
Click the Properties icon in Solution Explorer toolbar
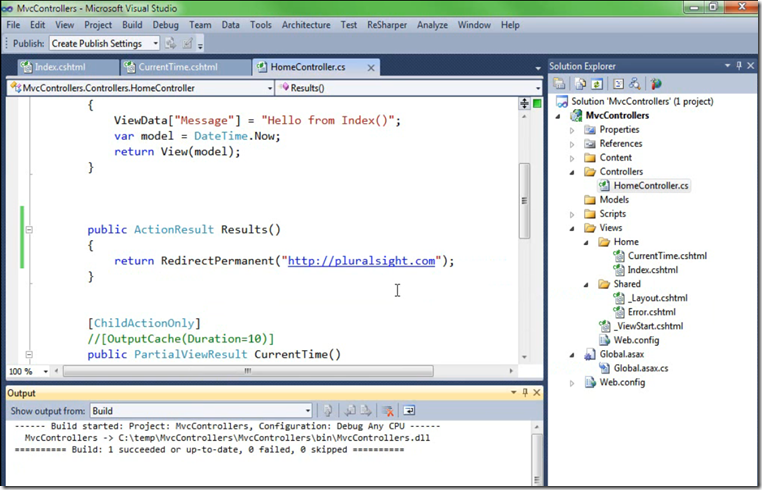[559, 84]
